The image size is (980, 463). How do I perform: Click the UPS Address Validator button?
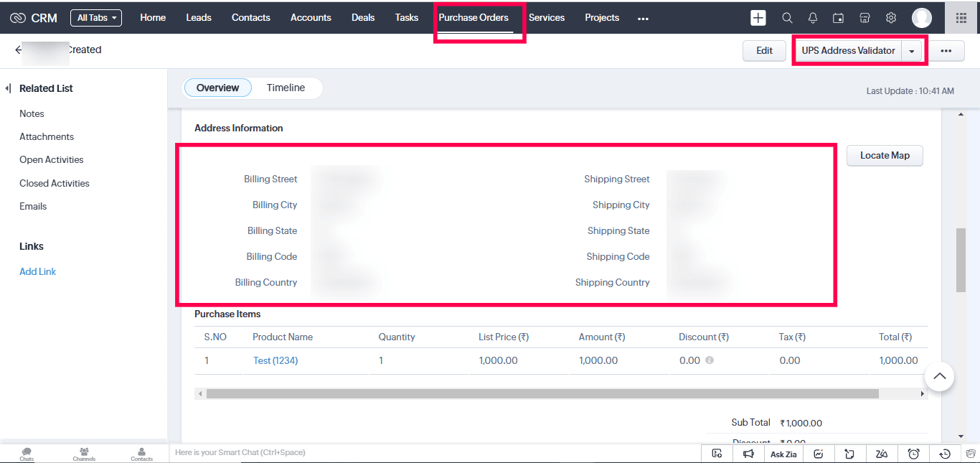click(848, 50)
